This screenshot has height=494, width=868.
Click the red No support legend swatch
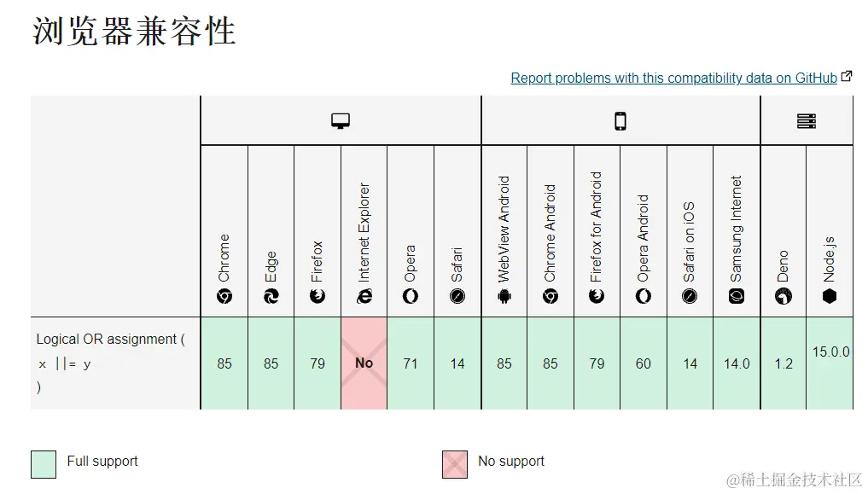coord(455,464)
